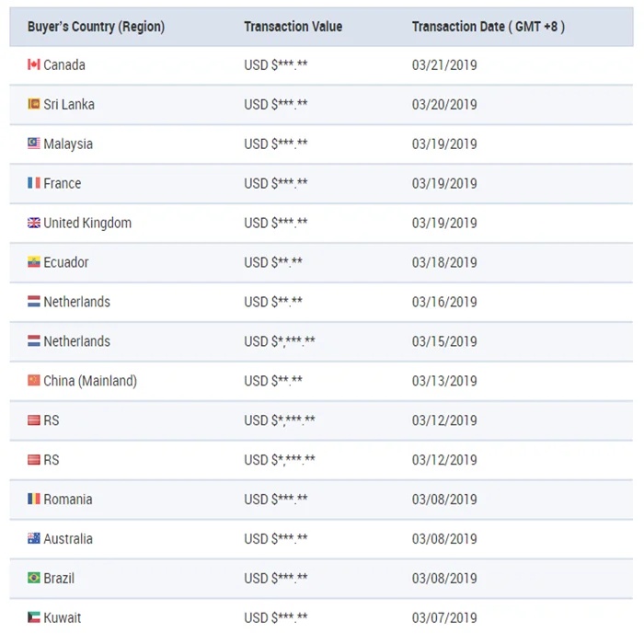Viewport: 644px width, 644px height.
Task: Click the China (Mainland) country text
Action: pos(90,381)
